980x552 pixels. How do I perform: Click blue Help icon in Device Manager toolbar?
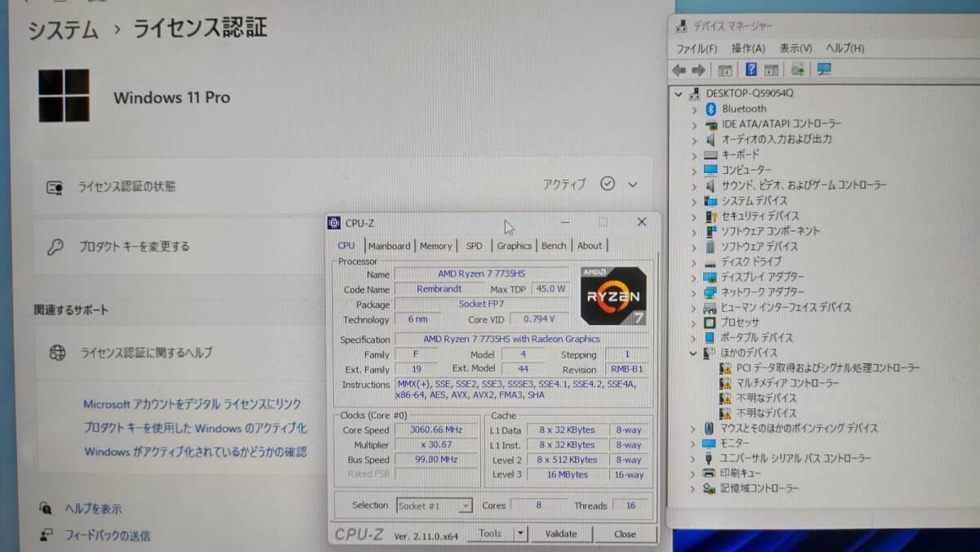[x=751, y=69]
